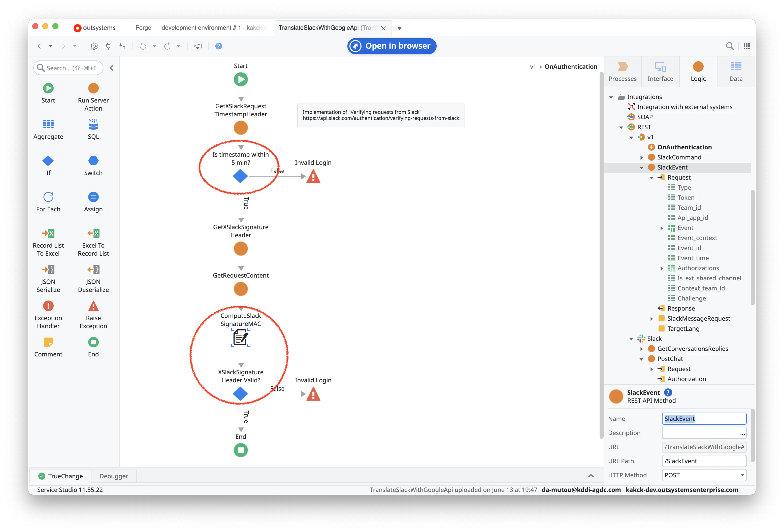The height and width of the screenshot is (532, 784).
Task: Open the Debugger tab
Action: (x=114, y=476)
